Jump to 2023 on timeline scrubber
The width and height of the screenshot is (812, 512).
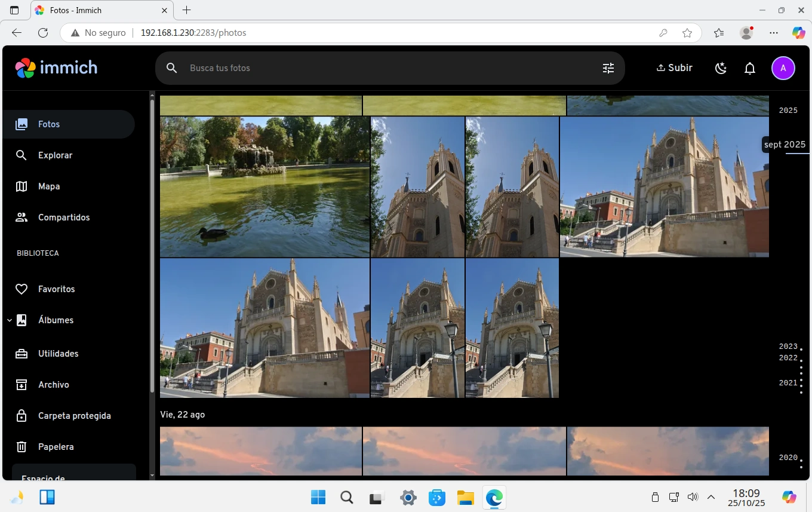coord(788,347)
